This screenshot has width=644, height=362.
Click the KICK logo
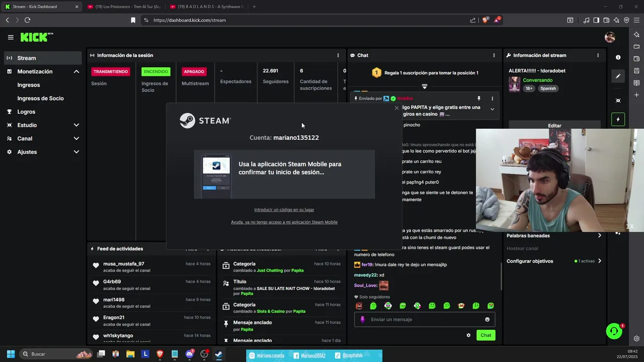click(x=37, y=37)
